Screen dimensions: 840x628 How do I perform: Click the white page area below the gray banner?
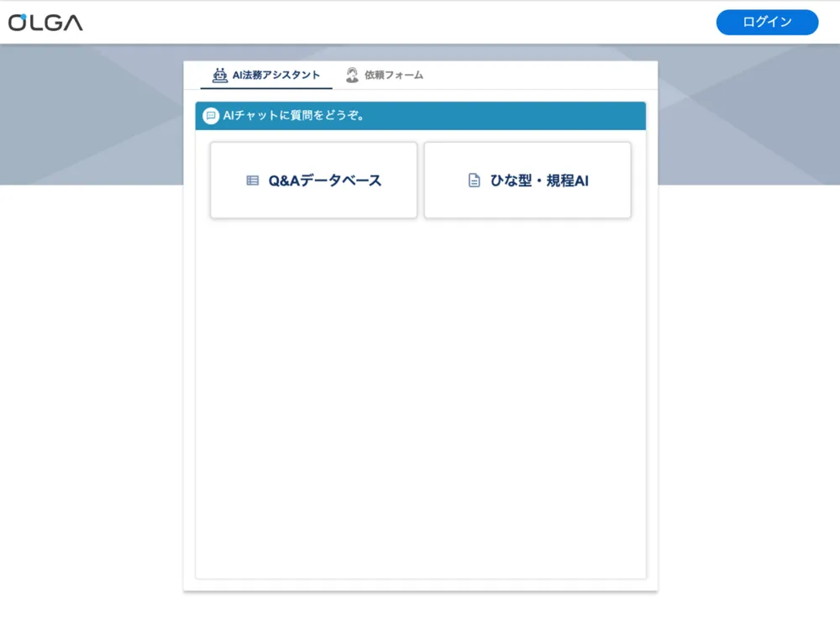pos(92,378)
